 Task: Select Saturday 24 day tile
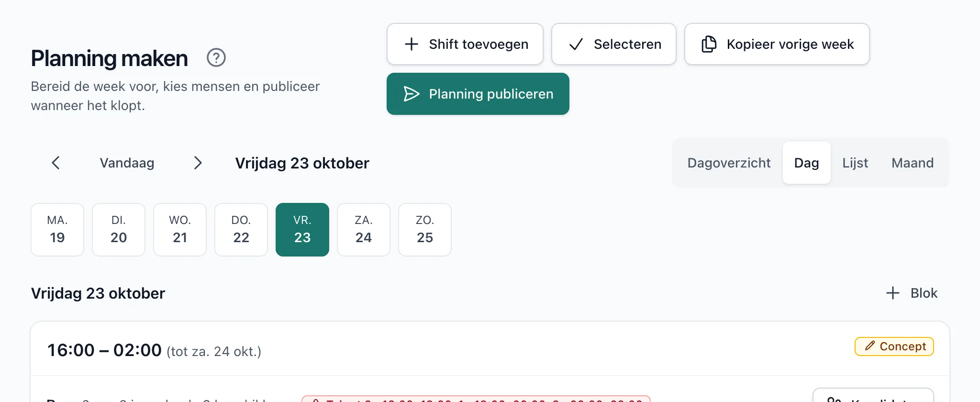tap(364, 230)
